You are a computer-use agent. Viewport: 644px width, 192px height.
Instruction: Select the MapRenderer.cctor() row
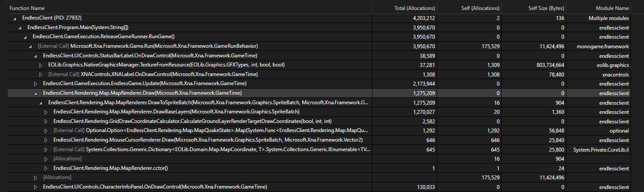pyautogui.click(x=322, y=168)
